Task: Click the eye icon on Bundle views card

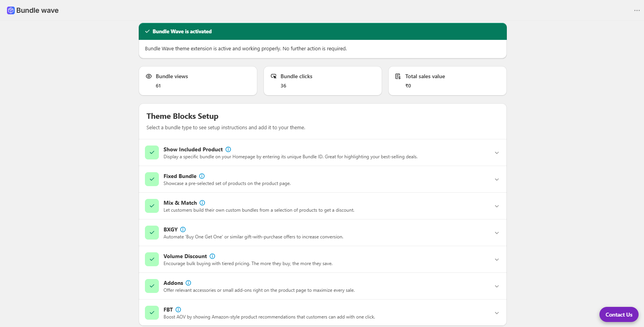Action: tap(149, 76)
